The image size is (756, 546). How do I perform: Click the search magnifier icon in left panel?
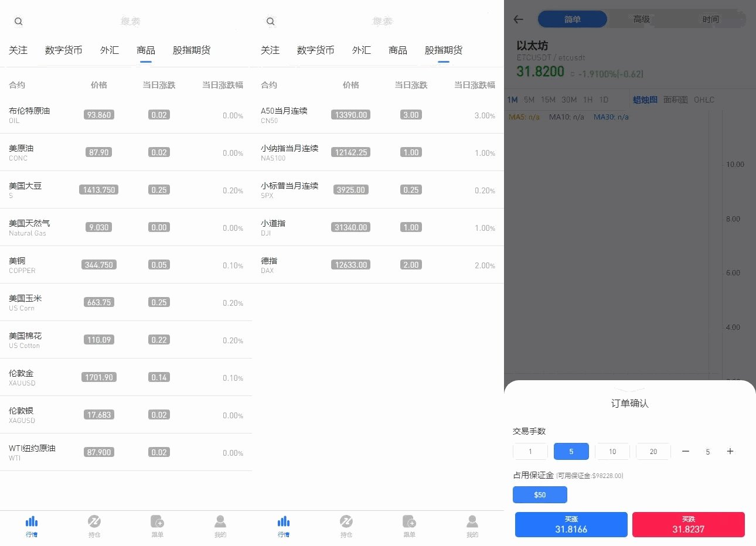coord(18,21)
